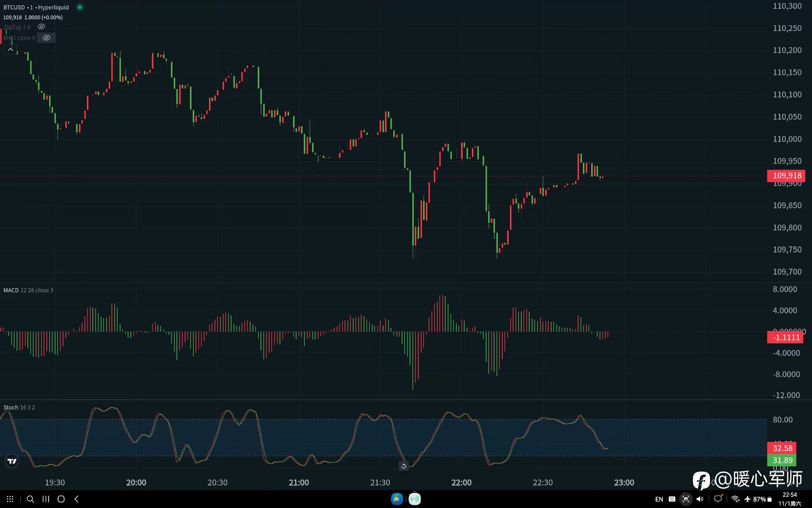812x508 pixels.
Task: Open the BTCUSD symbol title
Action: coord(14,7)
